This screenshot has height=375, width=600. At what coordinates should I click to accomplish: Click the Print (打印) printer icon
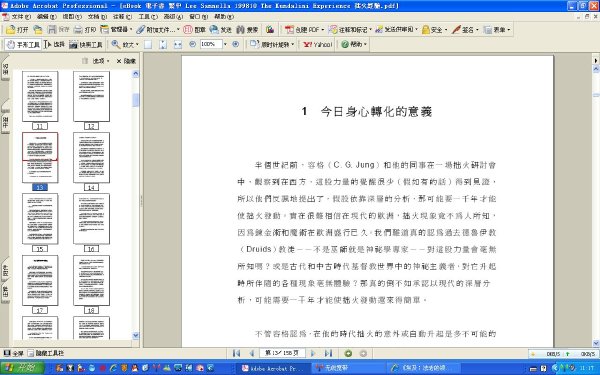coord(78,29)
